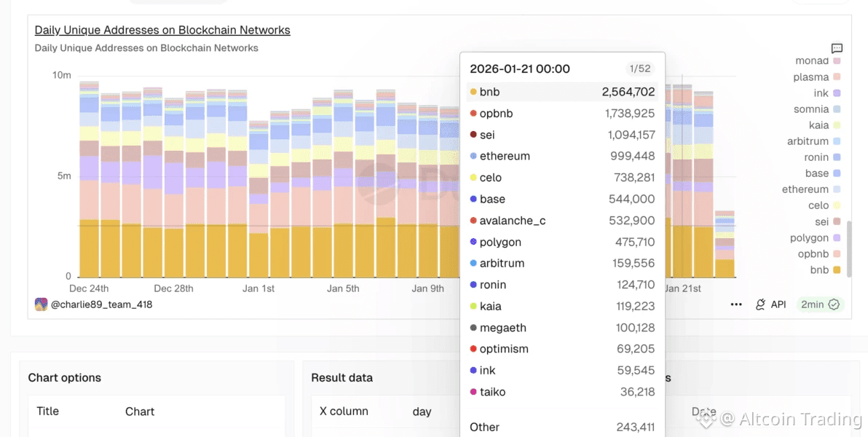Open the chart comments speech-bubble icon
Viewport: 868px width, 437px height.
[x=837, y=48]
